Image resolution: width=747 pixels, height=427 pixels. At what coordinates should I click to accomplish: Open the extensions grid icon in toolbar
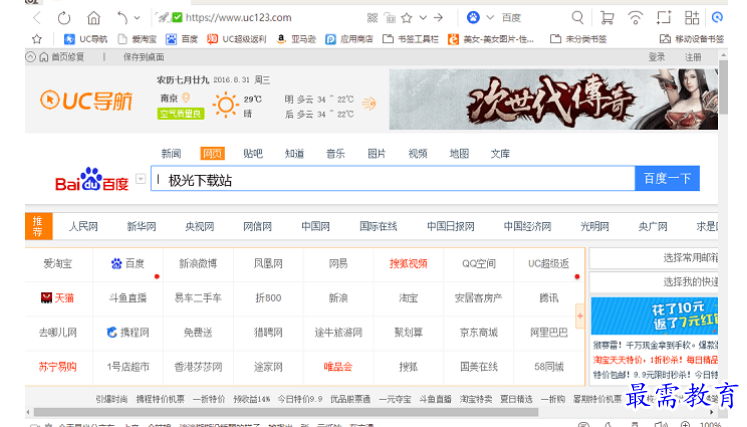click(692, 18)
